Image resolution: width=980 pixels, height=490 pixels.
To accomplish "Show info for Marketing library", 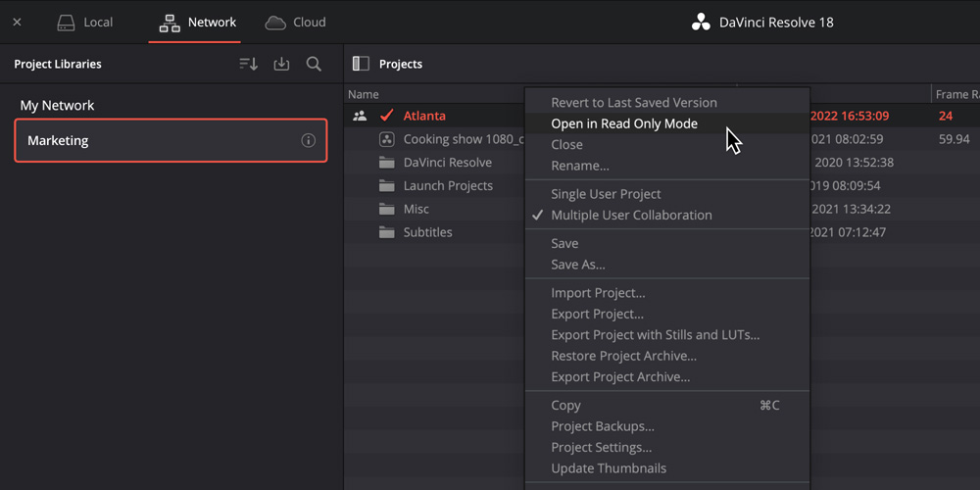I will (308, 140).
